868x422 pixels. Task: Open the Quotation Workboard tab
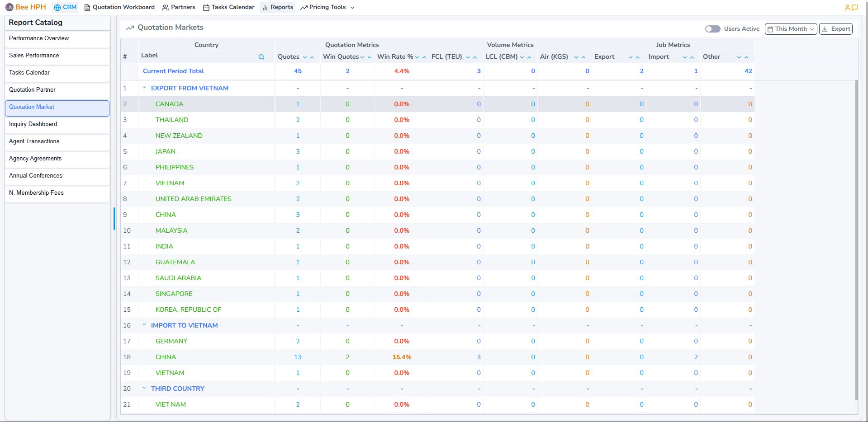[x=119, y=7]
